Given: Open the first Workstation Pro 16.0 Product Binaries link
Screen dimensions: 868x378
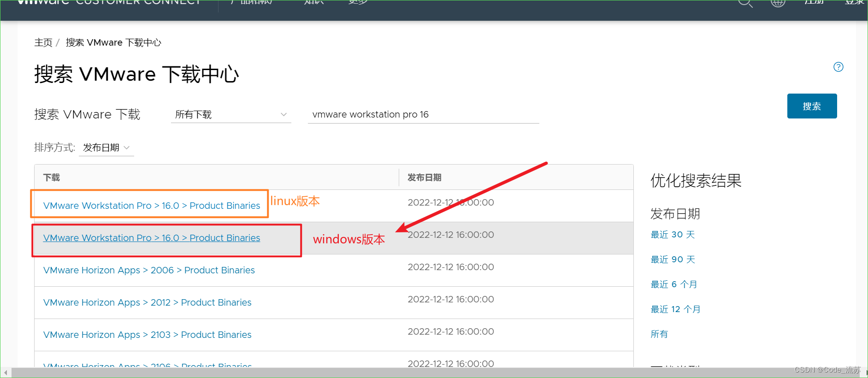Looking at the screenshot, I should (x=152, y=206).
